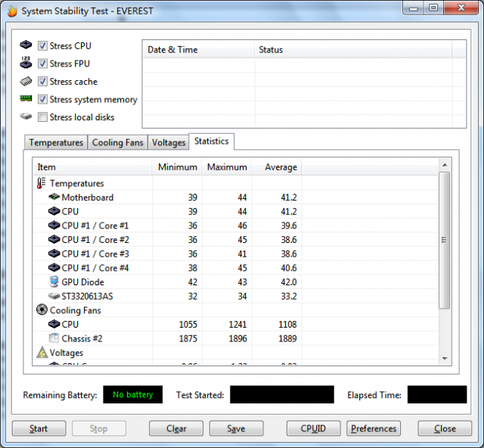Click the fan icon beside Cooling Fans

42,310
